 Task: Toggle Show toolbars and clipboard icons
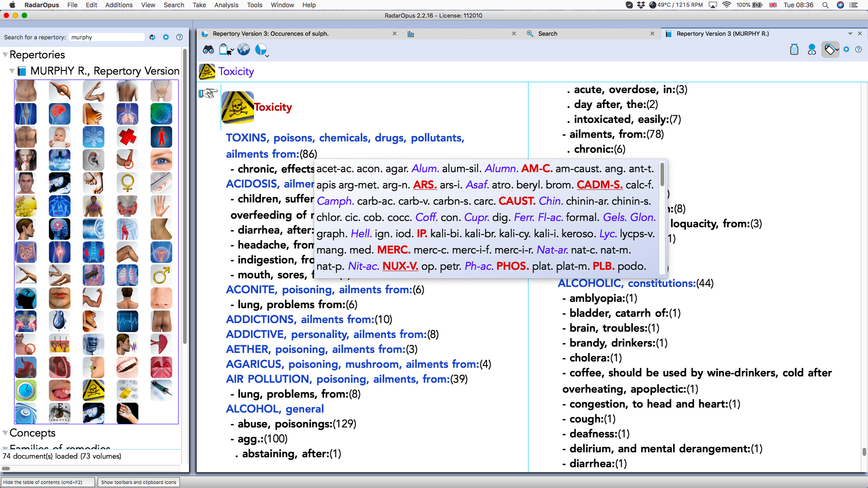pos(138,482)
